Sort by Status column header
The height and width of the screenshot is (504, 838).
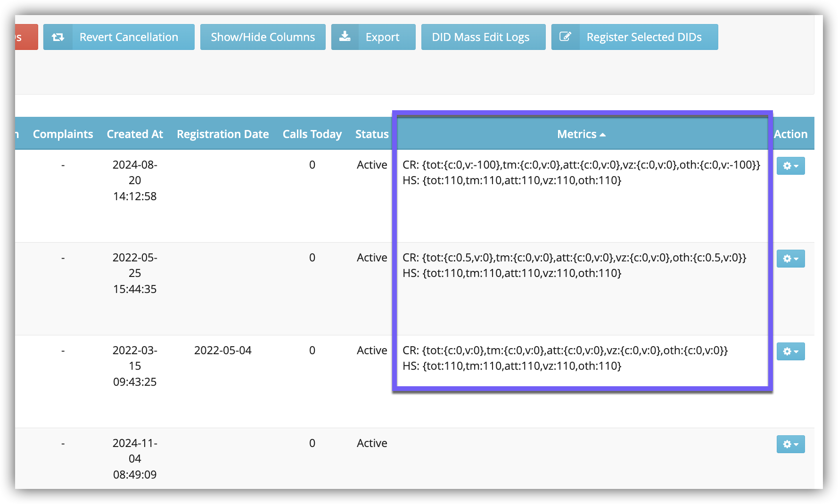point(372,134)
